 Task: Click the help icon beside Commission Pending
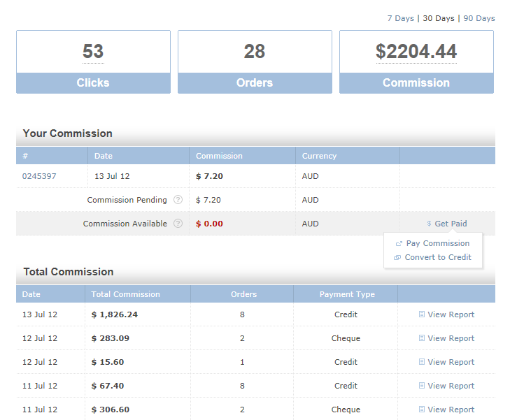178,200
